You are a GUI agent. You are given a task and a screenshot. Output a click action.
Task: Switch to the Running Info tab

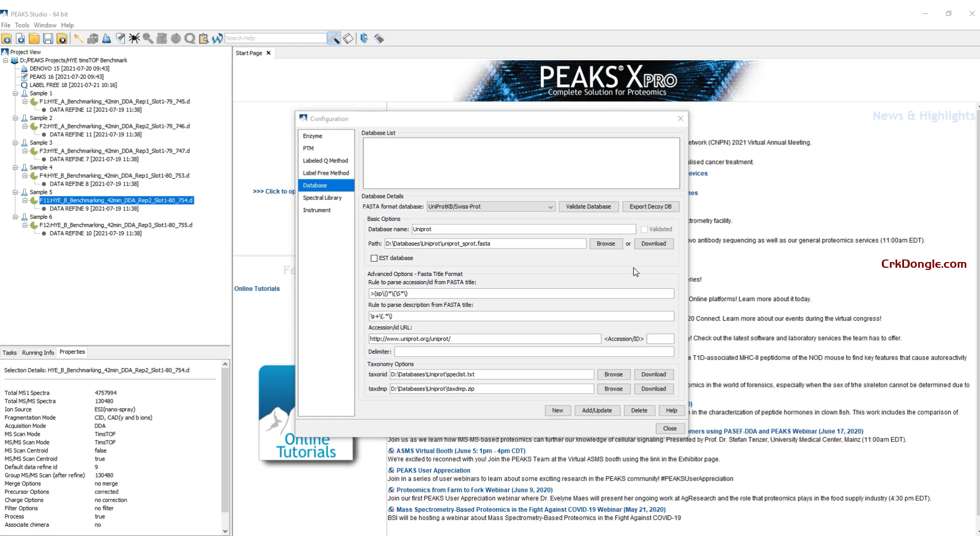tap(37, 353)
